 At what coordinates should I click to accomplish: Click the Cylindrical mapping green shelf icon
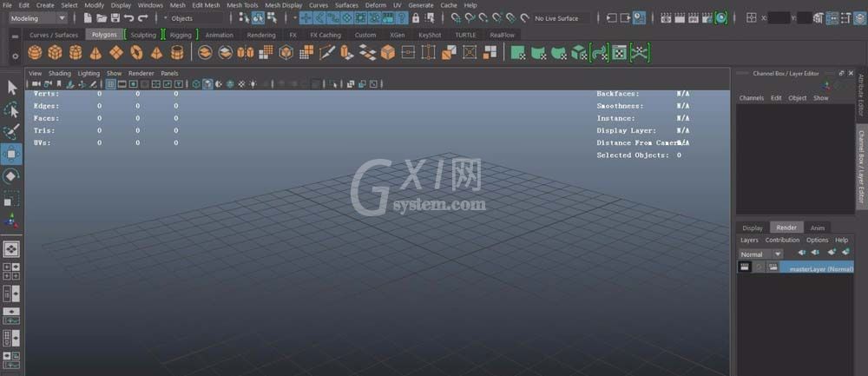pos(538,53)
